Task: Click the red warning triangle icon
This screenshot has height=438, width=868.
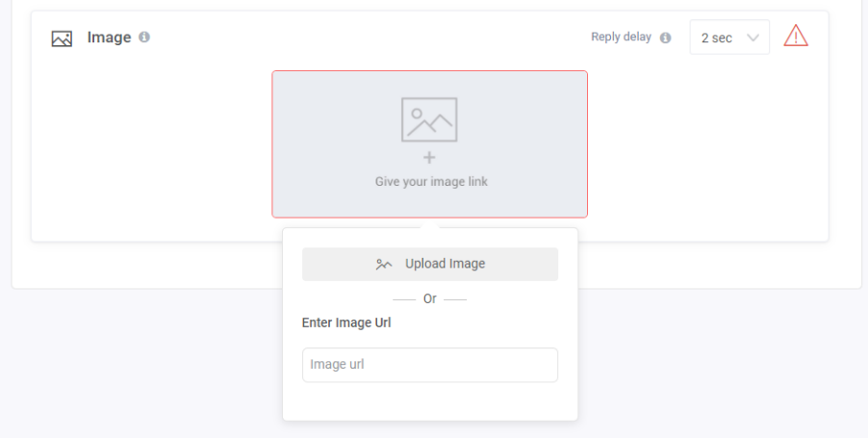Action: [x=796, y=36]
